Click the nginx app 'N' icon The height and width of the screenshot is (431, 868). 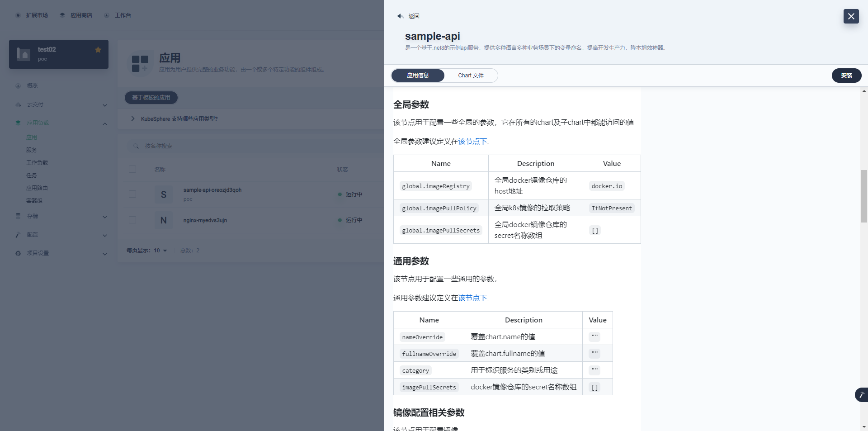[163, 220]
